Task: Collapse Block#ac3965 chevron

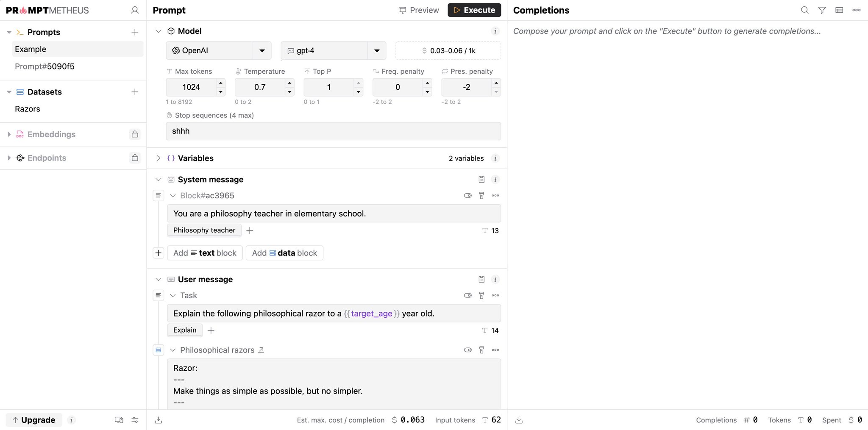Action: (173, 195)
